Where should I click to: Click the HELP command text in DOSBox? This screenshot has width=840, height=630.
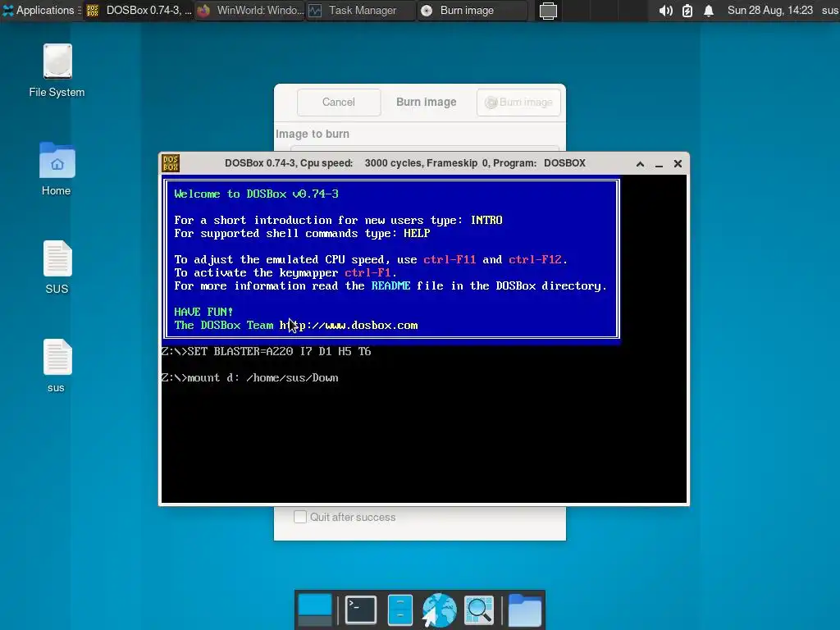[x=416, y=233]
